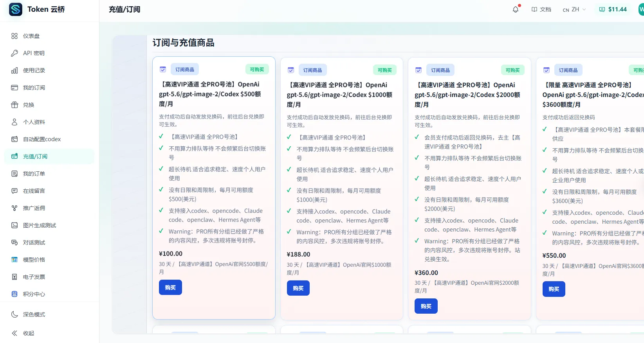Click the 深色模式 moon icon

pos(14,314)
